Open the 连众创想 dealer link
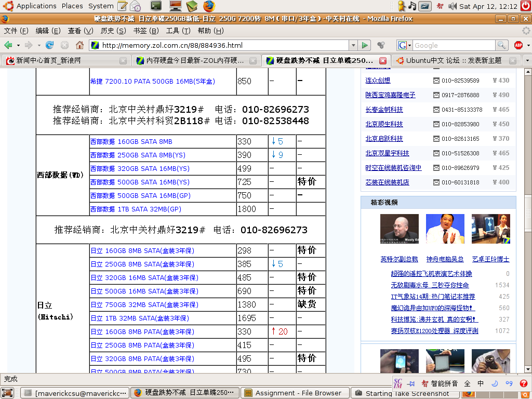The width and height of the screenshot is (532, 399). pyautogui.click(x=378, y=81)
